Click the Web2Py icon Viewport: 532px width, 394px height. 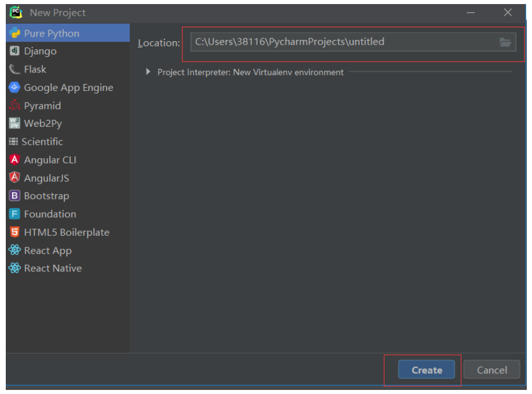click(x=14, y=123)
